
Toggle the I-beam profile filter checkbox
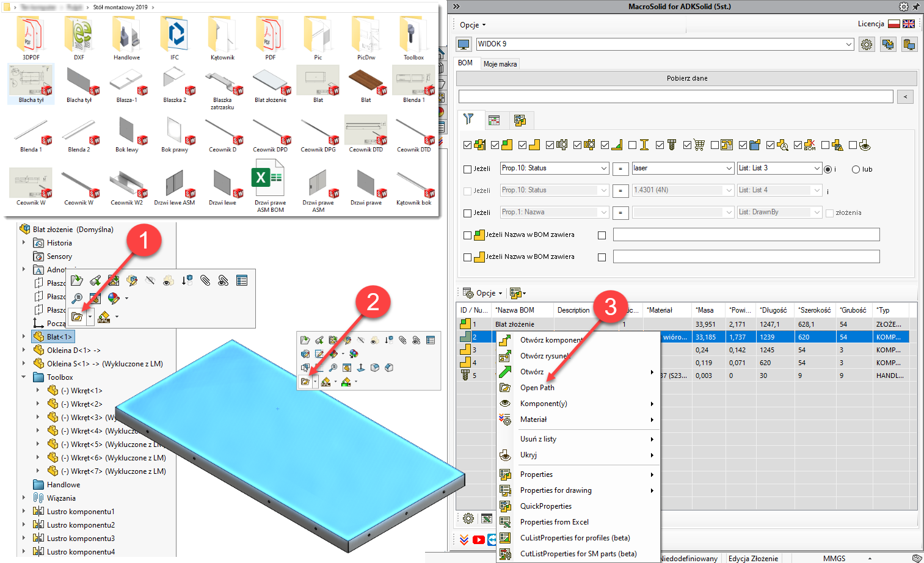click(633, 145)
